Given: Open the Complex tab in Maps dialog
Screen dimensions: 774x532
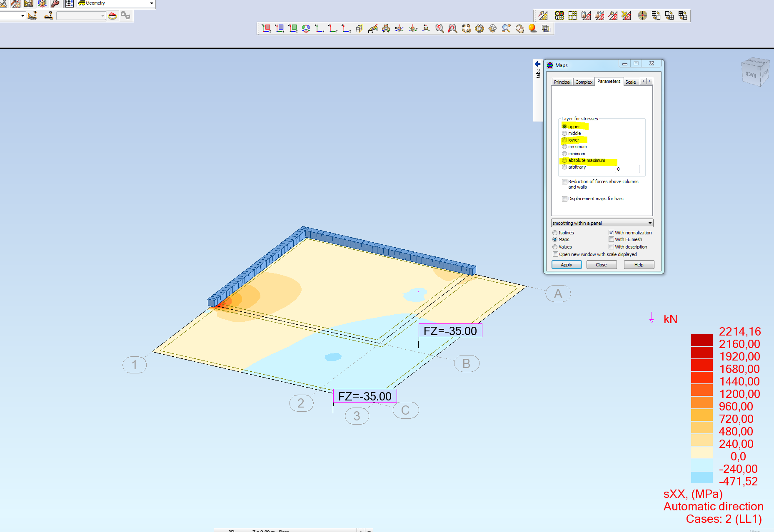Looking at the screenshot, I should [x=584, y=82].
